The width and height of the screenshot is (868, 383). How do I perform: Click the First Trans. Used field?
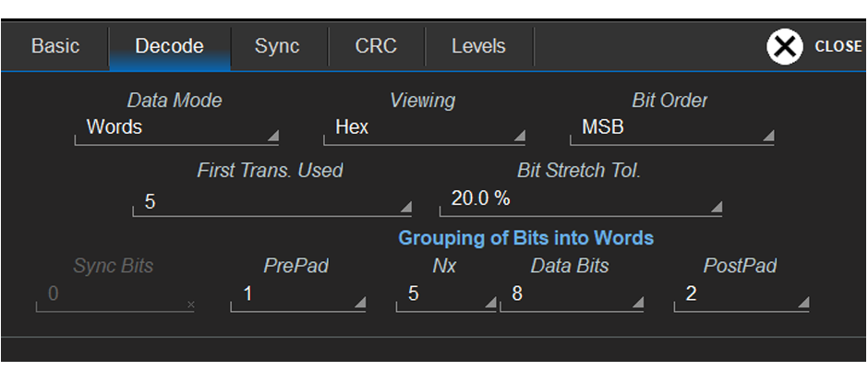pyautogui.click(x=271, y=200)
